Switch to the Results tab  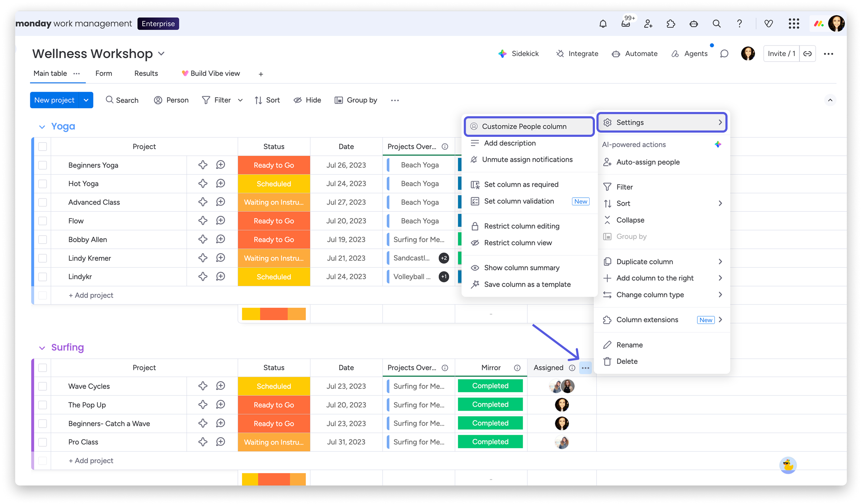coord(146,73)
